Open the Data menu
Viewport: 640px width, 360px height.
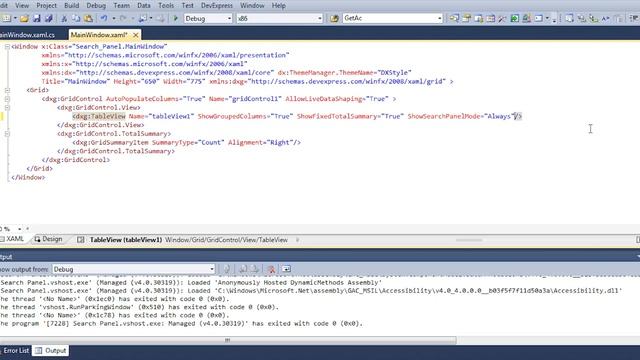tap(144, 6)
